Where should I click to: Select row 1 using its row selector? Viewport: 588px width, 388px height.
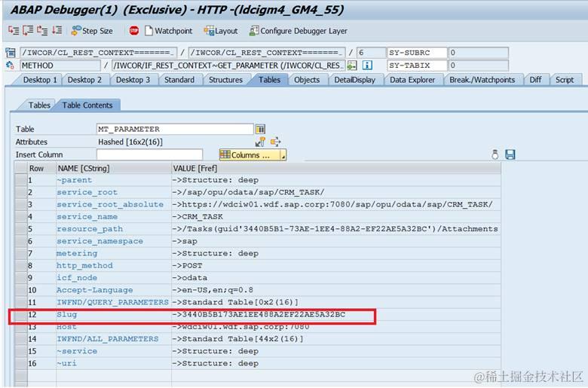[x=20, y=180]
